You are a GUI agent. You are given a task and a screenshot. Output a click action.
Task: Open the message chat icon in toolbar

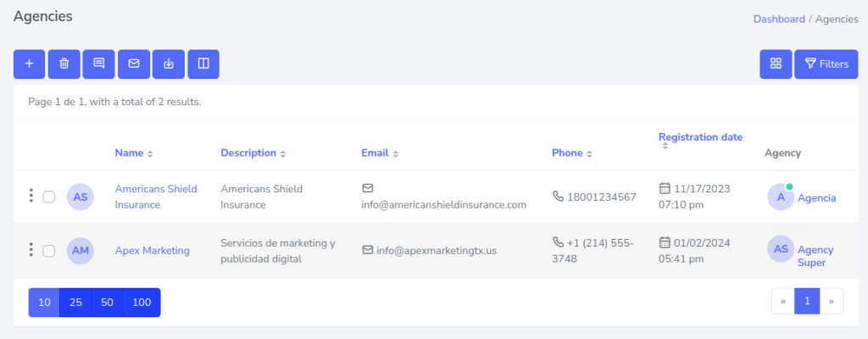pos(99,64)
